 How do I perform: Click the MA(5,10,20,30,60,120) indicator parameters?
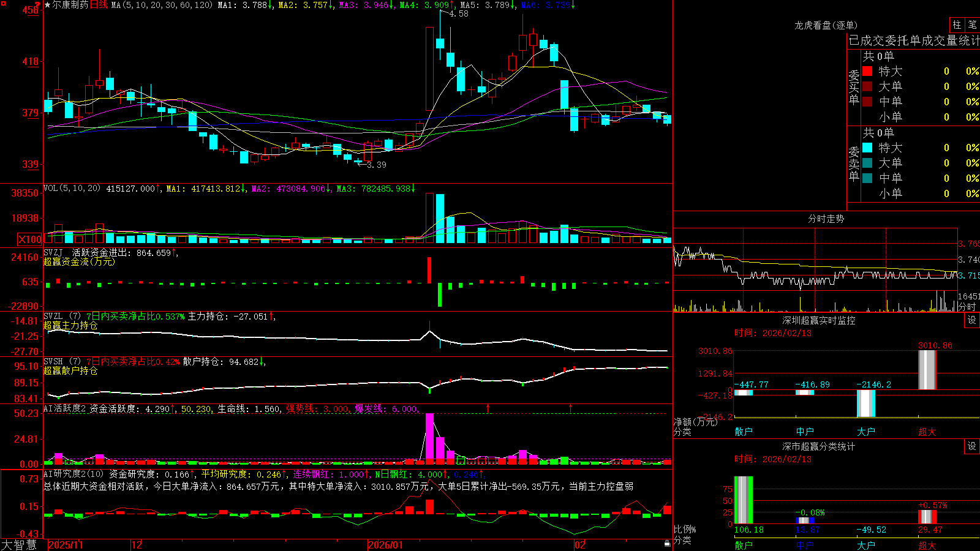point(162,5)
